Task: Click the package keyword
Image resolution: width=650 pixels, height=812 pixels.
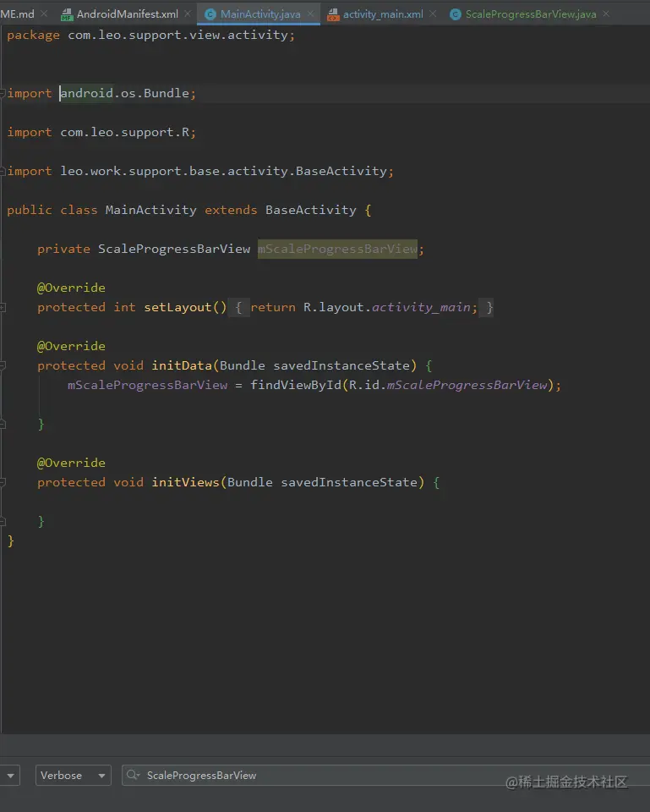Action: (33, 36)
